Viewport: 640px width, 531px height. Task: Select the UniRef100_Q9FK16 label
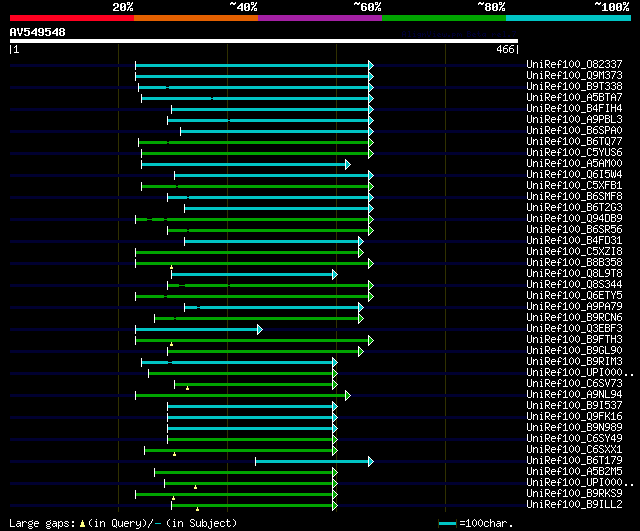tap(574, 417)
